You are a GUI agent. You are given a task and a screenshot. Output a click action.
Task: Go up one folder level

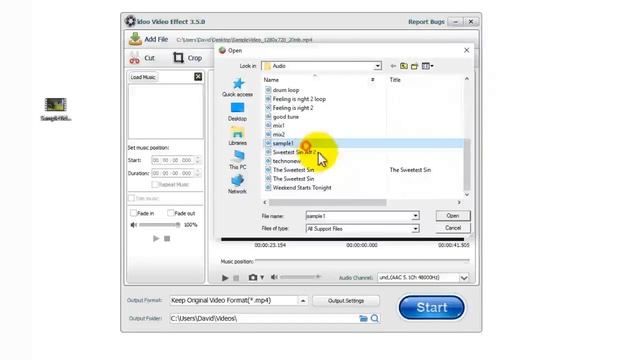point(404,66)
